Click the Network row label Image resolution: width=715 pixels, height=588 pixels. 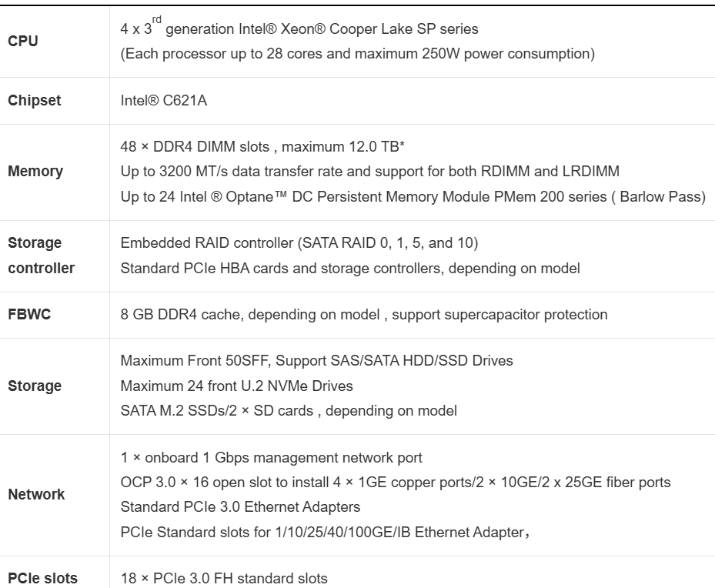tap(36, 495)
